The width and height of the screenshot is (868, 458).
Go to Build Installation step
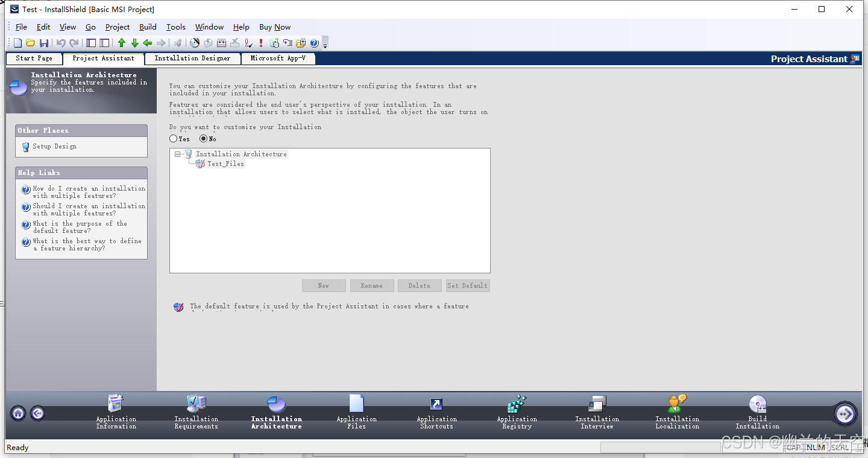[x=758, y=412]
